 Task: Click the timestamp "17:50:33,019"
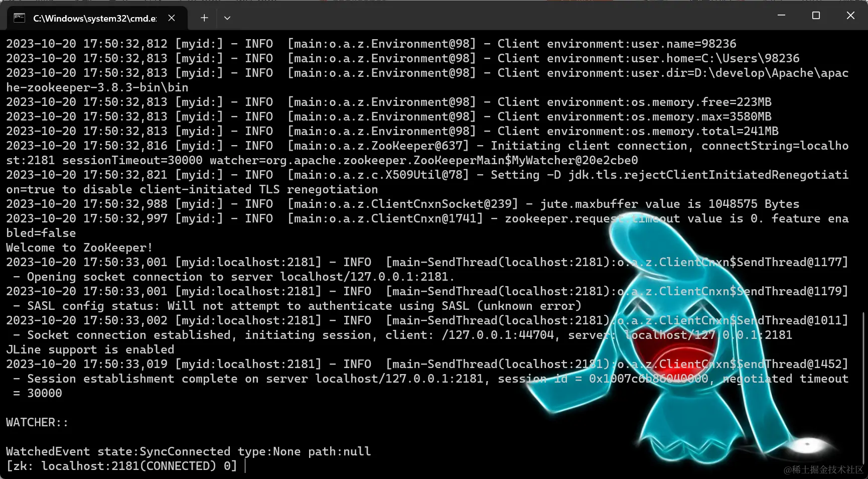(125, 364)
